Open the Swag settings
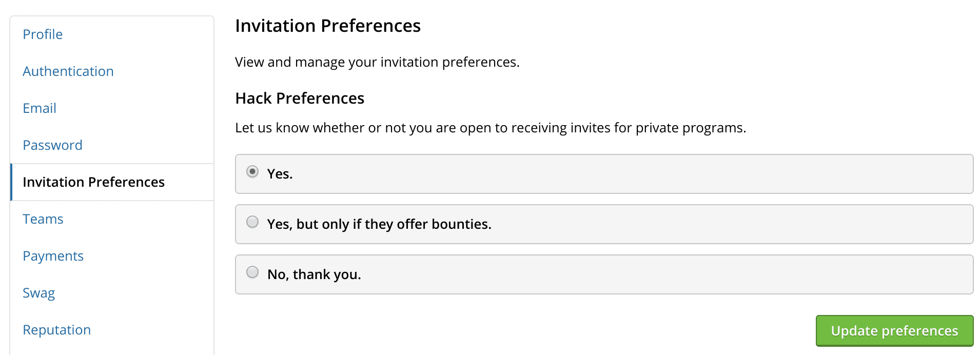Image resolution: width=980 pixels, height=355 pixels. 38,293
